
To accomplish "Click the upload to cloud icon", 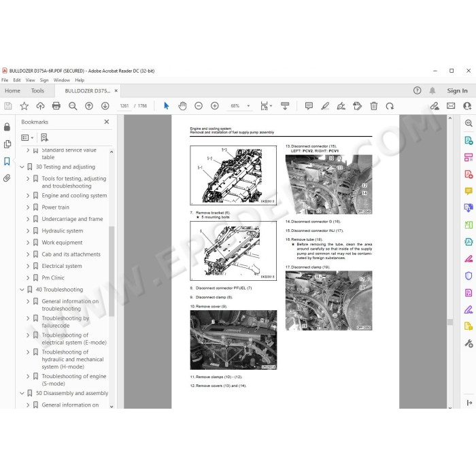I will pos(40,106).
